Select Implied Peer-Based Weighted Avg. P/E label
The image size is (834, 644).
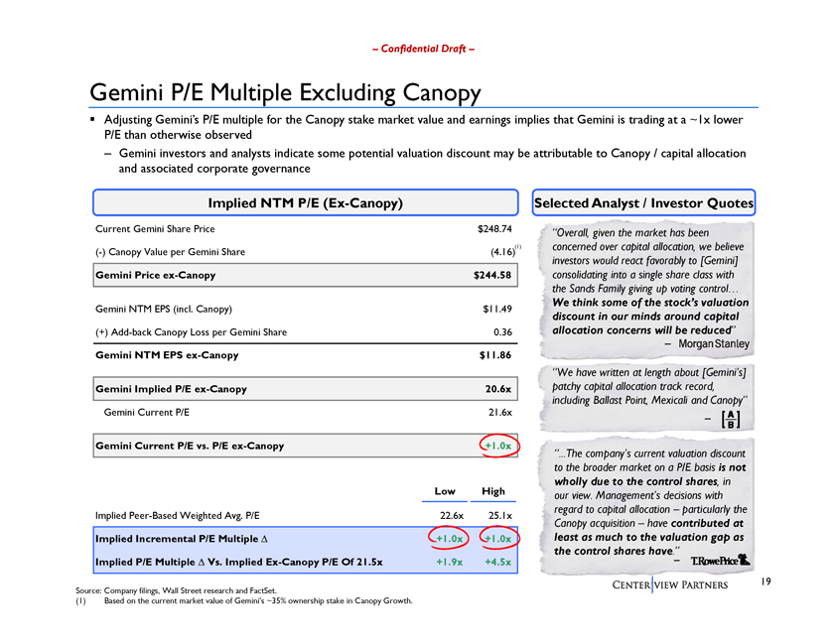pos(178,515)
